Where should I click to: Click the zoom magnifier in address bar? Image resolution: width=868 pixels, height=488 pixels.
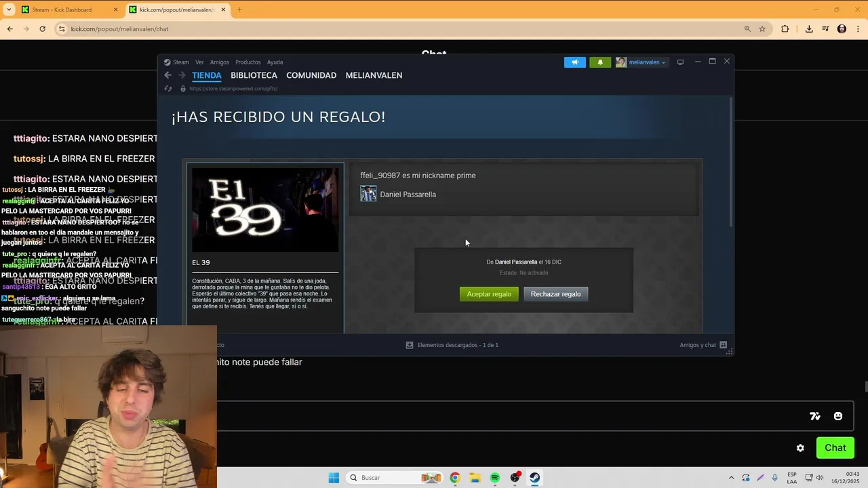pyautogui.click(x=747, y=29)
